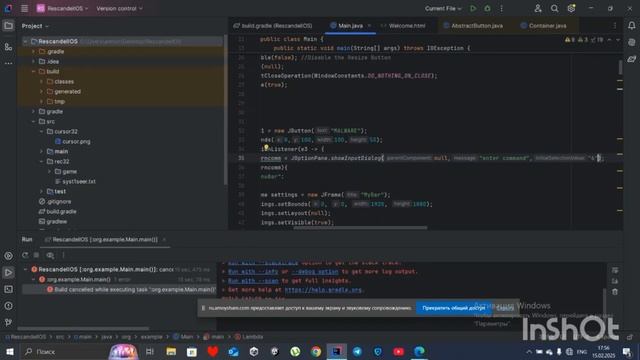Open the Gradle tool window
This screenshot has height=360, width=640.
[x=631, y=59]
